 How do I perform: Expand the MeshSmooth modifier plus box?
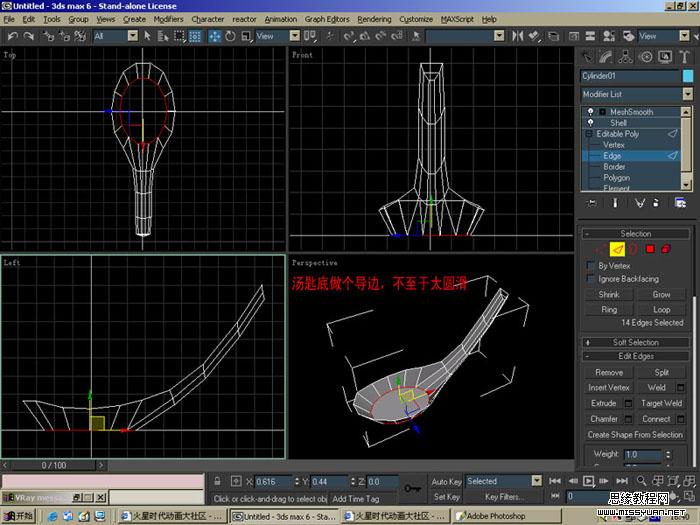[602, 112]
